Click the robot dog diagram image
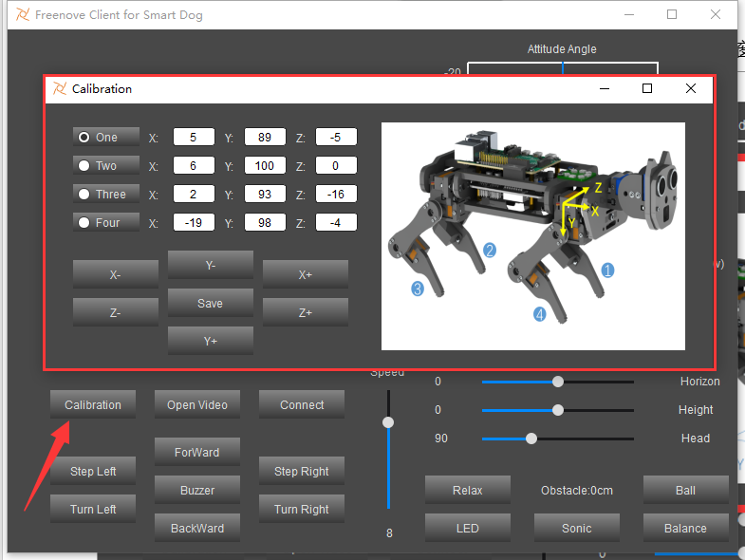The image size is (745, 560). click(533, 236)
